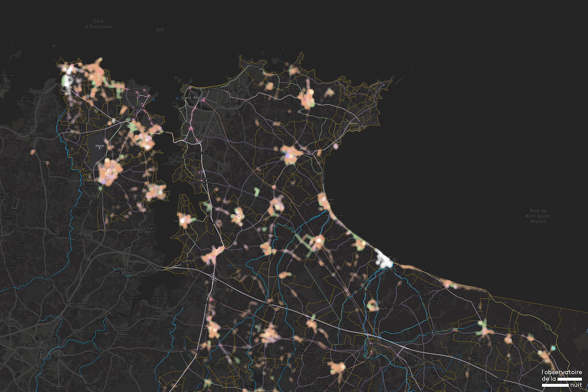Click the LA FONTAINE DES EAUX label

coord(51,340)
